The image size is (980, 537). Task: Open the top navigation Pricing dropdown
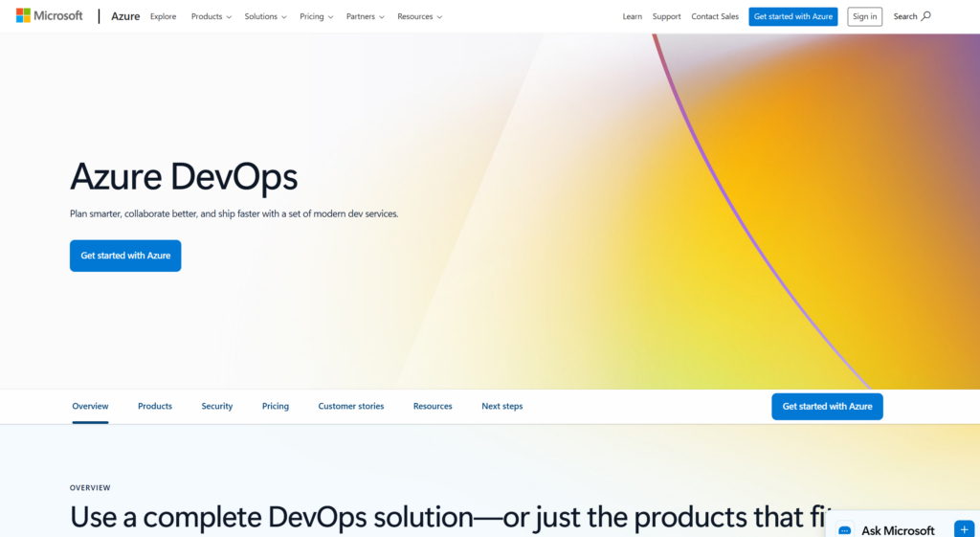[x=317, y=16]
